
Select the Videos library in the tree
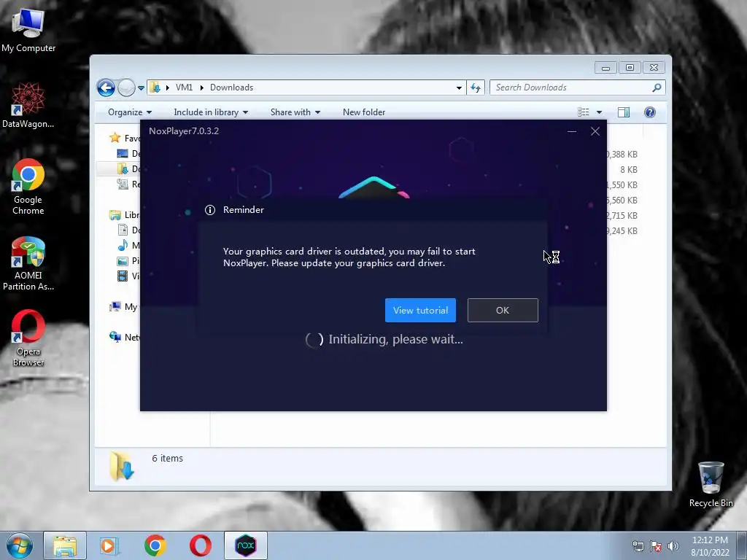coord(128,276)
